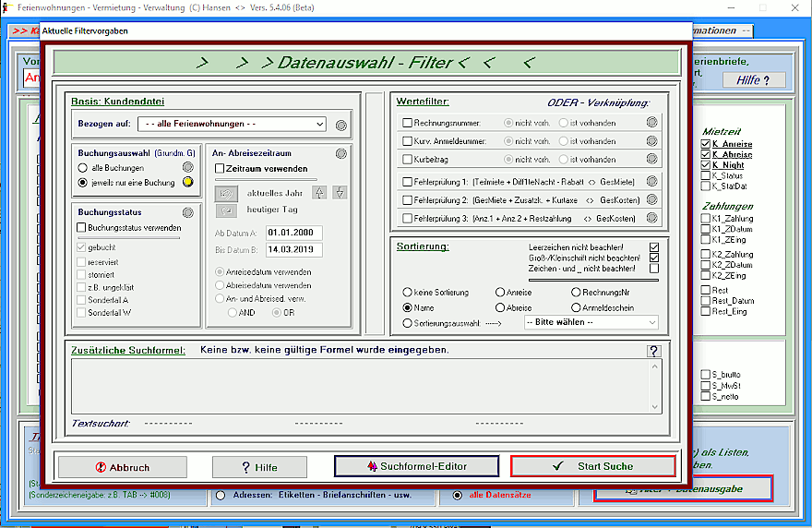Image resolution: width=812 pixels, height=528 pixels.
Task: Click yellow indicator next to jeweils nur eine Buchung
Action: [188, 183]
